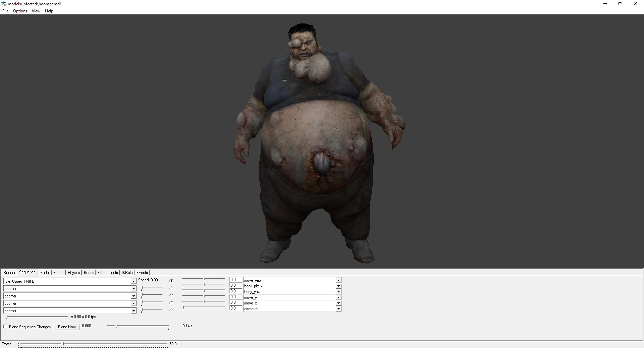Image resolution: width=644 pixels, height=348 pixels.
Task: Expand the third boomer sequence dropdown
Action: (x=133, y=303)
